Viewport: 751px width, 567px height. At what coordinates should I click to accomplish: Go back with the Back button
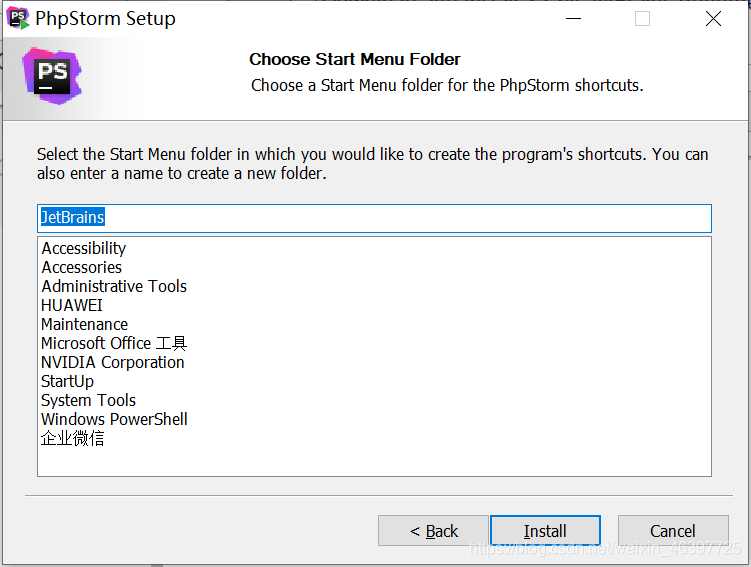click(x=433, y=531)
